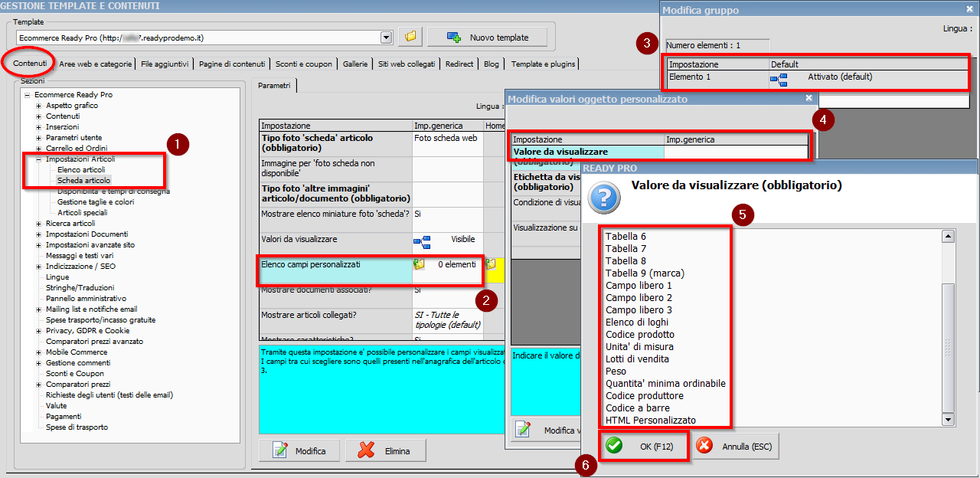Select Gestione taglie e colori tree item

pos(96,202)
